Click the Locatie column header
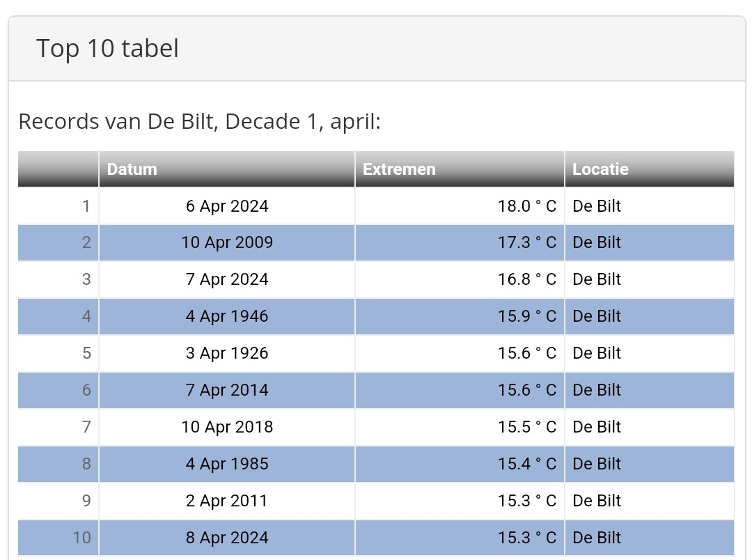The image size is (752, 560). 600,169
